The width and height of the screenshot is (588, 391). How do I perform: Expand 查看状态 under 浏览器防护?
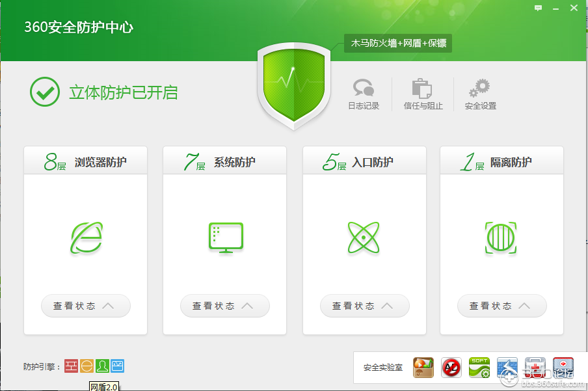[x=85, y=306]
